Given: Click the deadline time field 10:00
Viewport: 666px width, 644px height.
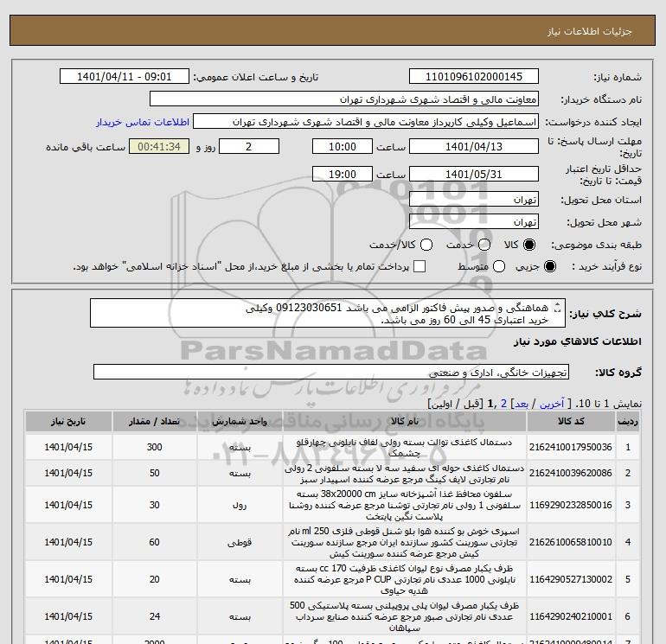Looking at the screenshot, I should click(343, 146).
